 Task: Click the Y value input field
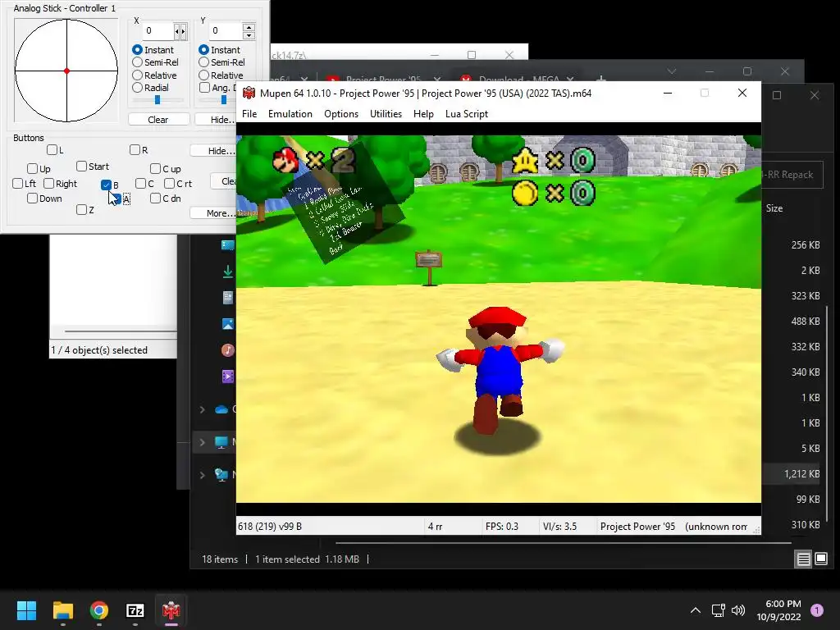point(225,31)
